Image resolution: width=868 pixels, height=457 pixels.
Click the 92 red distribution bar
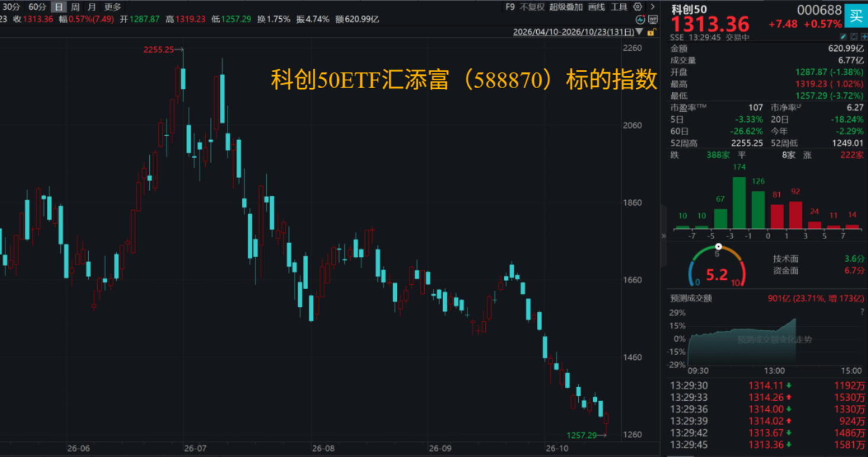coord(795,215)
